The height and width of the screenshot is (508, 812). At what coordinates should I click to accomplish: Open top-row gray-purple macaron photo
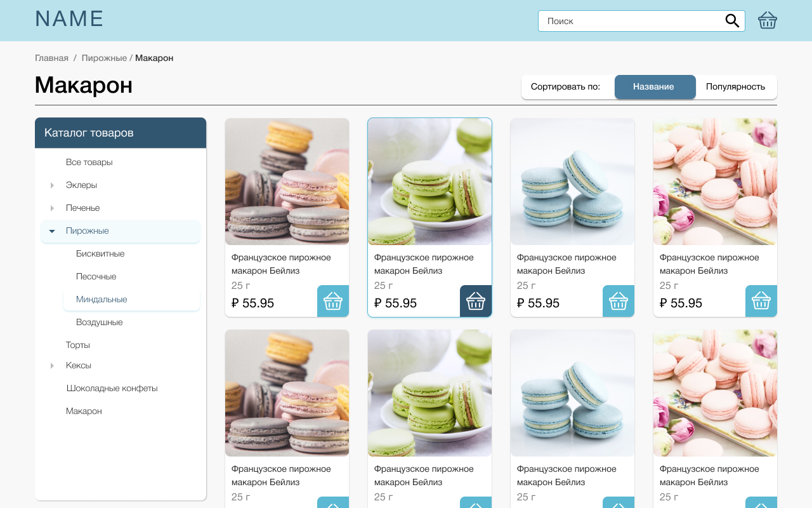click(287, 182)
